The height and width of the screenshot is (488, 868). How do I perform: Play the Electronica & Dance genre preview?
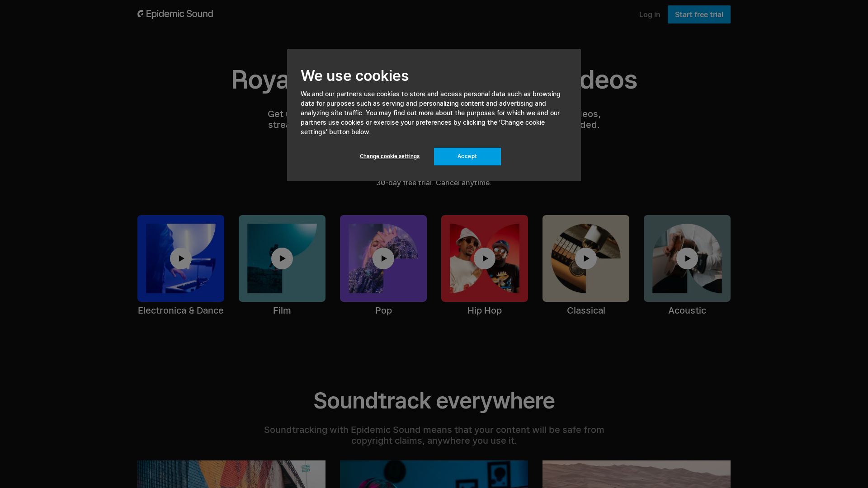click(181, 258)
